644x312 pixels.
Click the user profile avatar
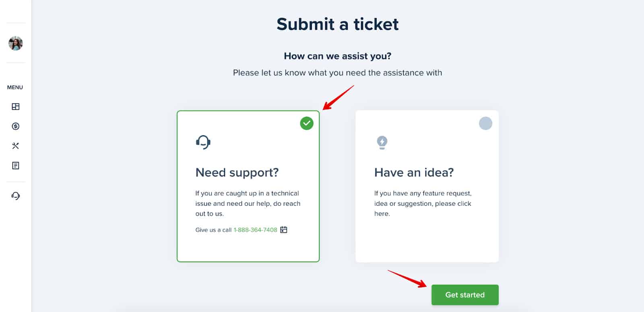[x=16, y=43]
